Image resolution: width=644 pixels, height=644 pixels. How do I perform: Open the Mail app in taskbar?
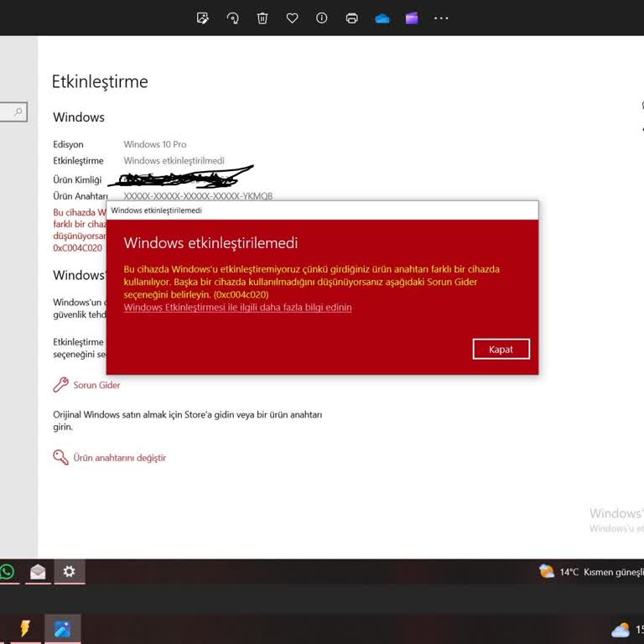[x=38, y=571]
